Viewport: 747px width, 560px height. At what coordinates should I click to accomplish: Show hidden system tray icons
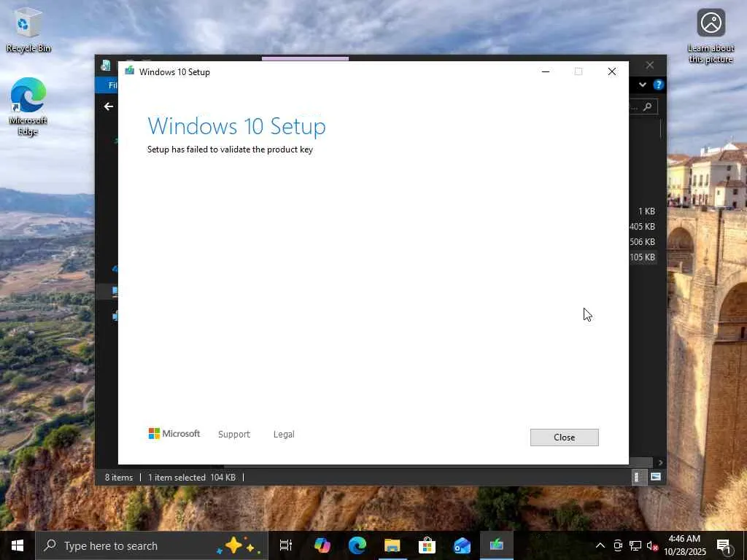[600, 545]
